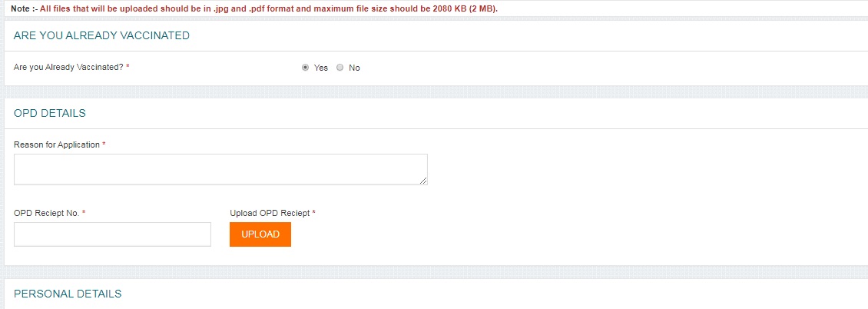The image size is (868, 309).
Task: Click the red asterisk after OPD Reciept No.
Action: [x=84, y=212]
